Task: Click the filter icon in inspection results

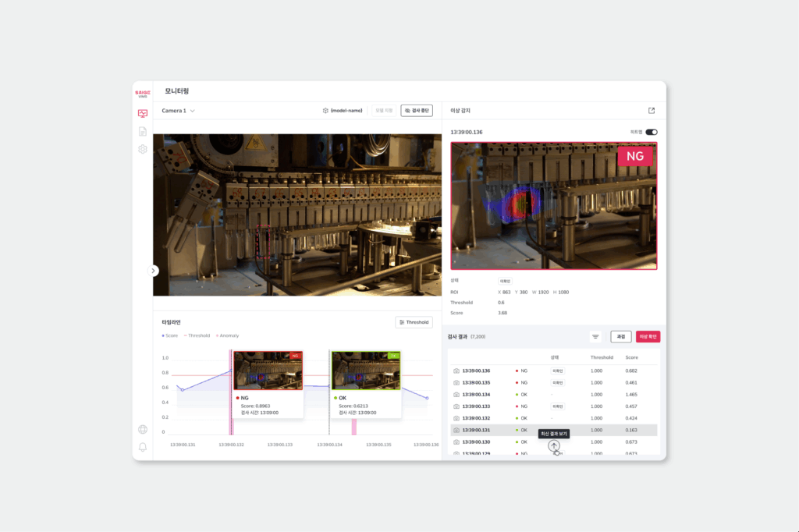Action: pos(595,337)
